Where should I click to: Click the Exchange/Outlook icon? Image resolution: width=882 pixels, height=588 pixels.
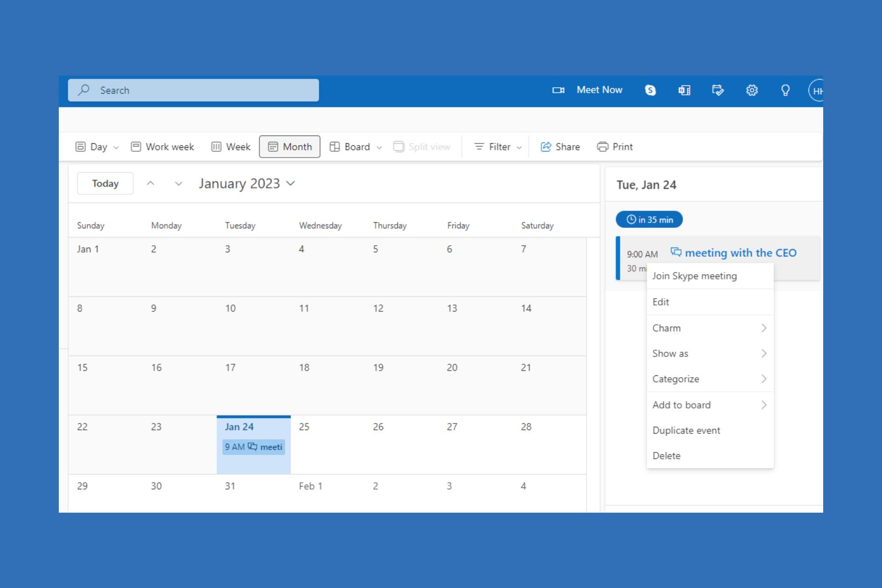pyautogui.click(x=684, y=90)
